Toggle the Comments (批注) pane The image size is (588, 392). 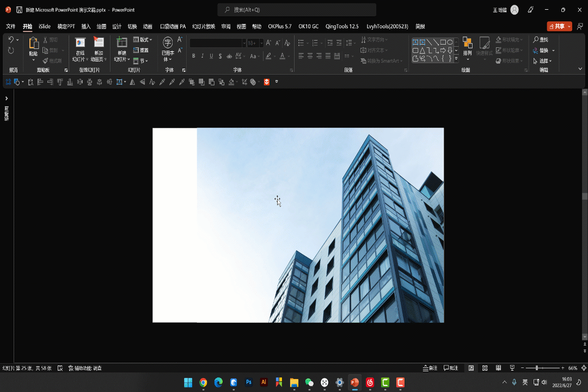(451, 368)
